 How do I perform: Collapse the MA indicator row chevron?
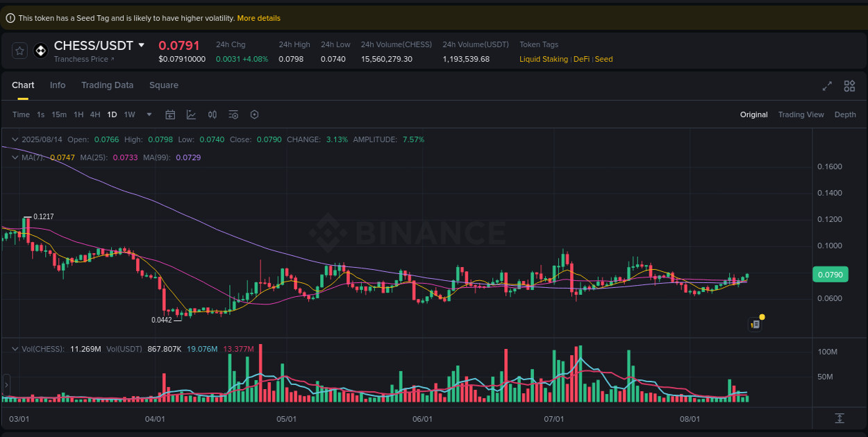pos(14,157)
